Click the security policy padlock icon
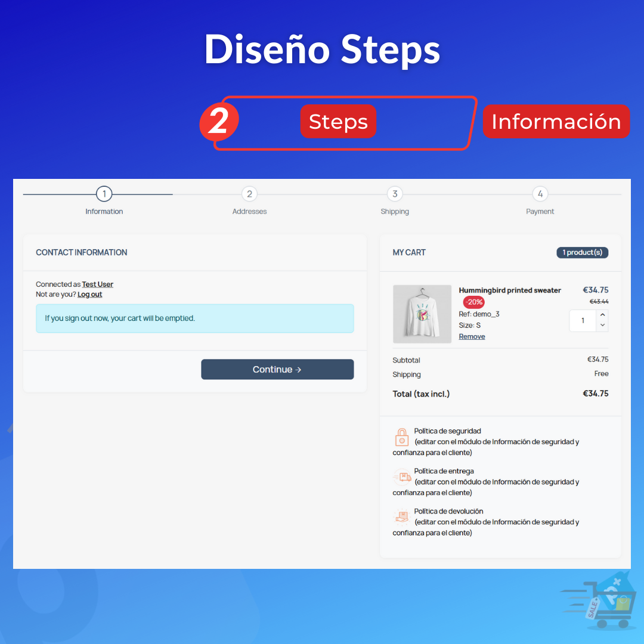Viewport: 644px width, 644px height. [x=401, y=437]
